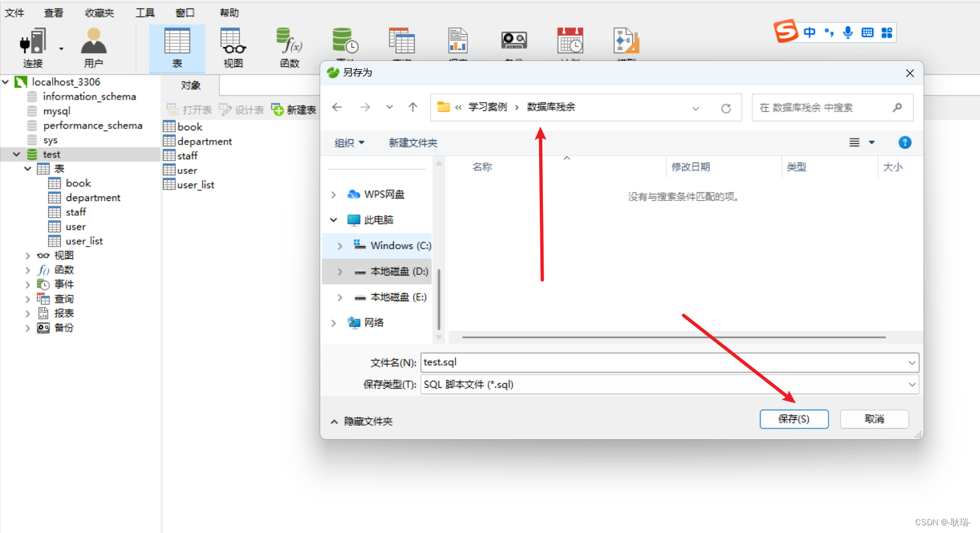Collapse the localhost_3306 connection node
The width and height of the screenshot is (980, 533).
pyautogui.click(x=6, y=82)
